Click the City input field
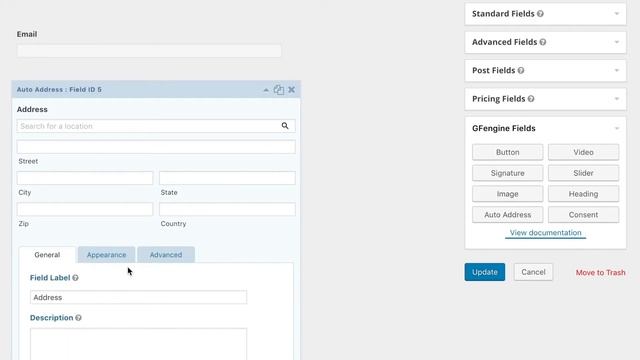The height and width of the screenshot is (360, 640). click(85, 178)
